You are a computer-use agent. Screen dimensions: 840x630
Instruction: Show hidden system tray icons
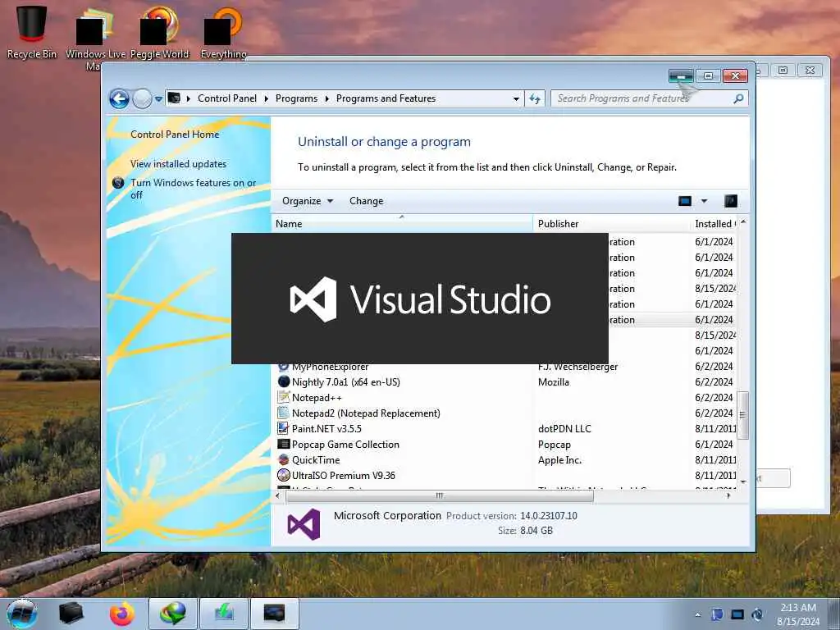[x=697, y=614]
